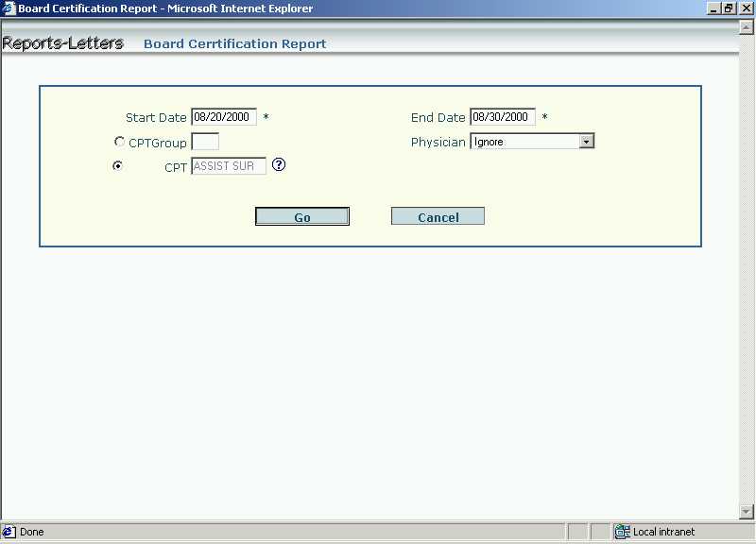
Task: Click the Local intranet status text
Action: click(663, 532)
